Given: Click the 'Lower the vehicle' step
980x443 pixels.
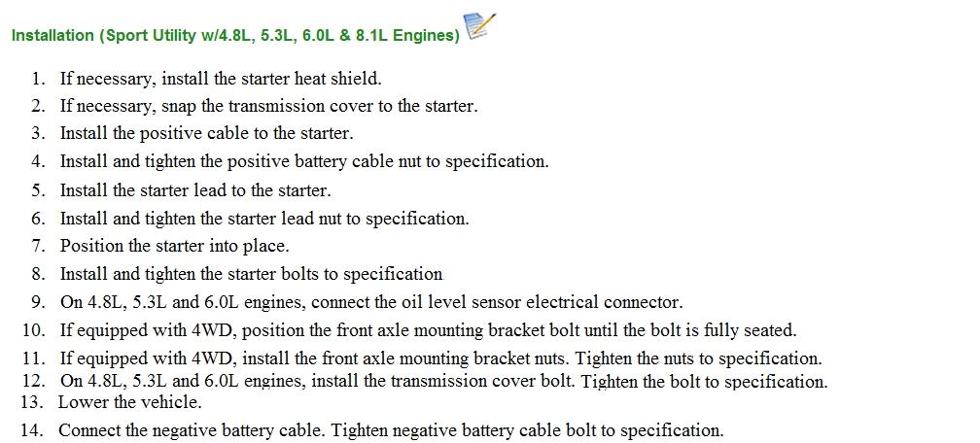Looking at the screenshot, I should [130, 402].
